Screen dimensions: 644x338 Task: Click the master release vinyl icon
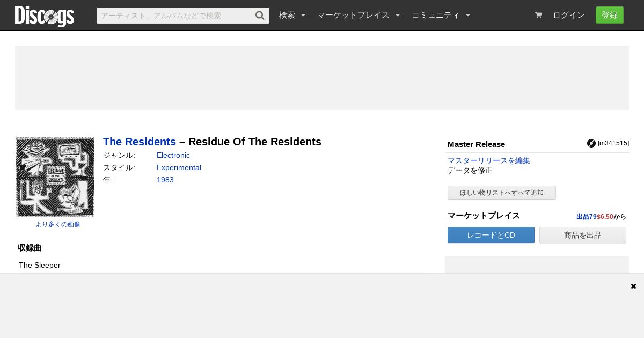tap(591, 143)
